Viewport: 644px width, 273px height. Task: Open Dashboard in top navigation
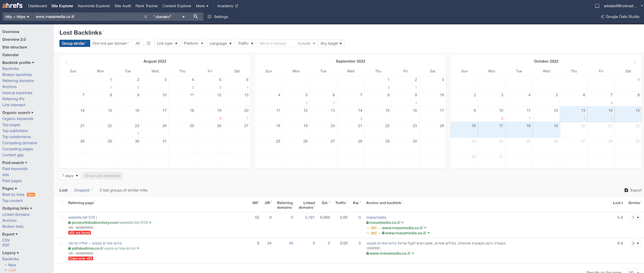38,6
